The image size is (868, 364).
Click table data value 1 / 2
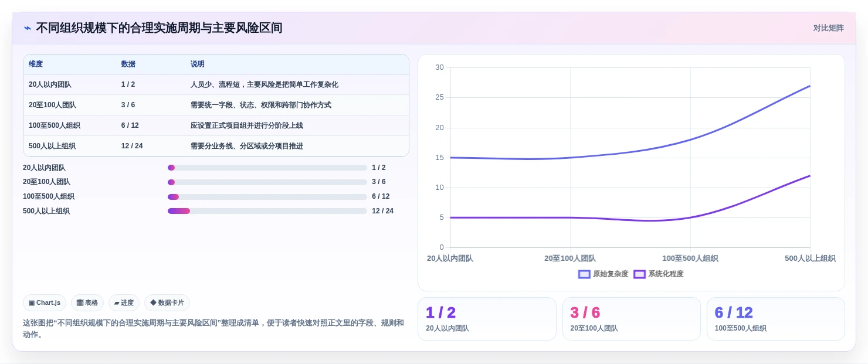pyautogui.click(x=128, y=84)
